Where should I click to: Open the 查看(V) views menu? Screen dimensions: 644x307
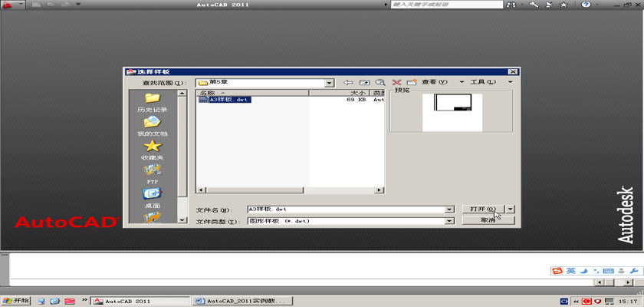coord(434,82)
